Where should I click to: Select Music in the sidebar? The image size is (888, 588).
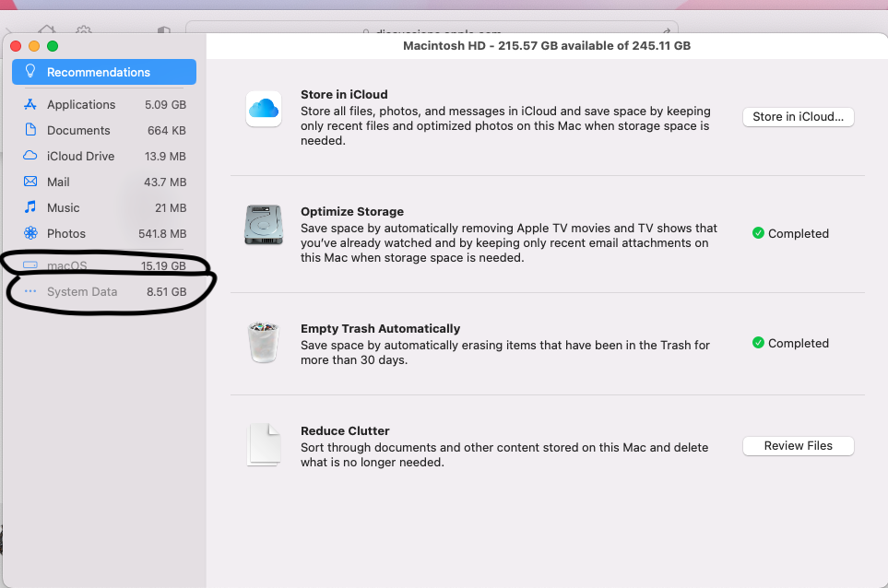click(104, 207)
